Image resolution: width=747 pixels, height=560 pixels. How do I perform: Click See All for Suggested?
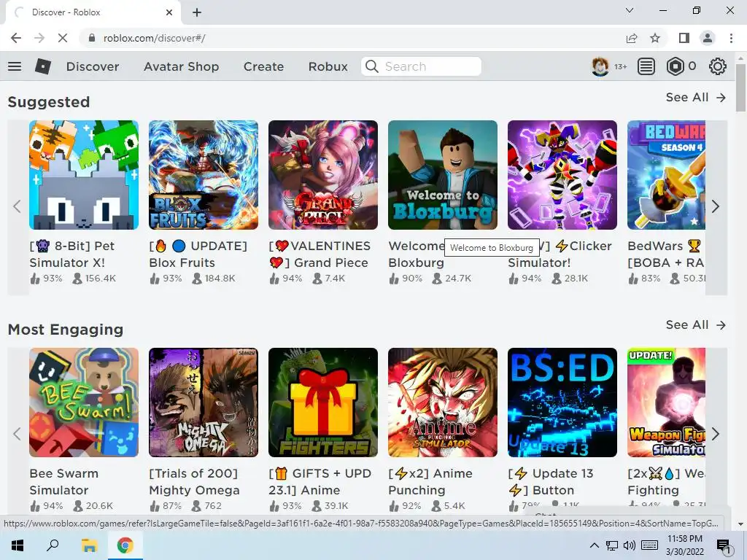pyautogui.click(x=695, y=97)
